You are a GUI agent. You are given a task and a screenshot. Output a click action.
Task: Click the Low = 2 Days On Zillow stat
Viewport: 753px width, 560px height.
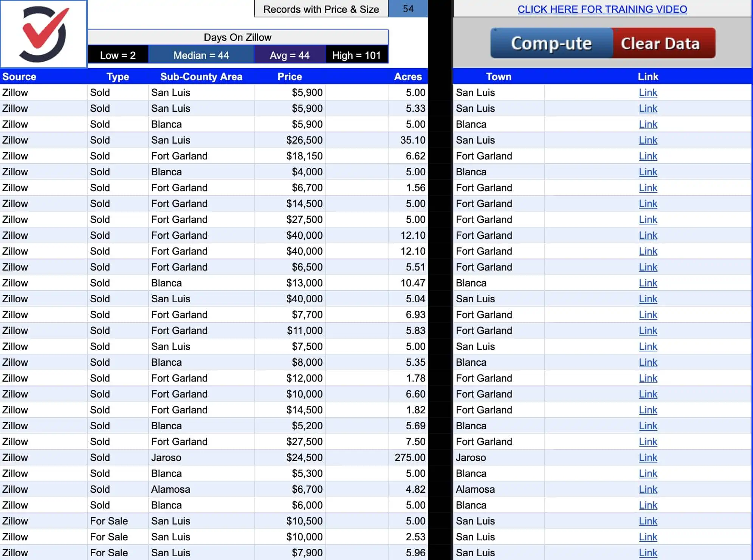click(117, 55)
